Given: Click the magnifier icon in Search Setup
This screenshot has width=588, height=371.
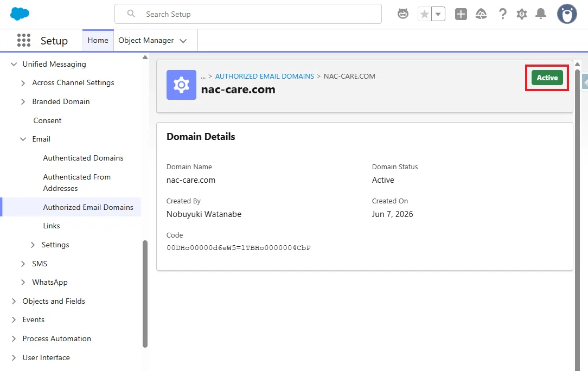Looking at the screenshot, I should (x=131, y=14).
